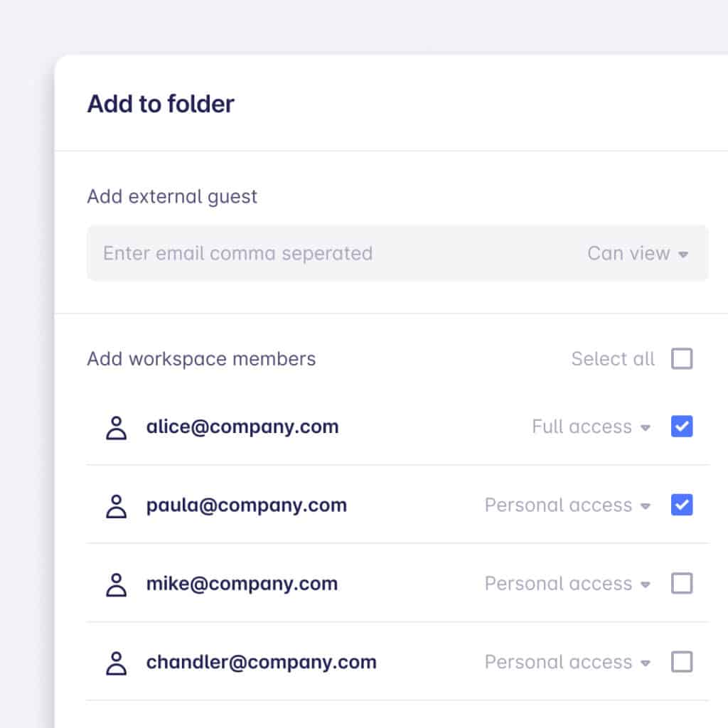Uncheck the checkbox for alice@company.com

pos(682,427)
